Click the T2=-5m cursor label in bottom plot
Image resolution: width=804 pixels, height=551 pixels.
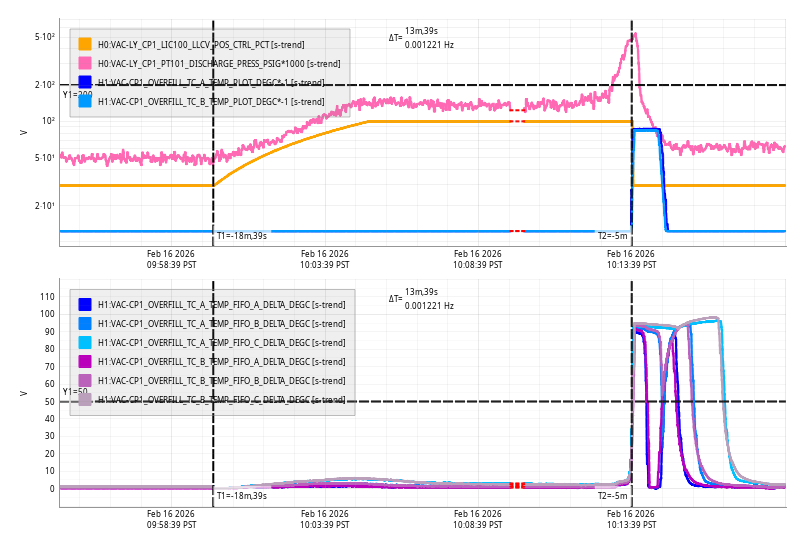click(x=612, y=495)
